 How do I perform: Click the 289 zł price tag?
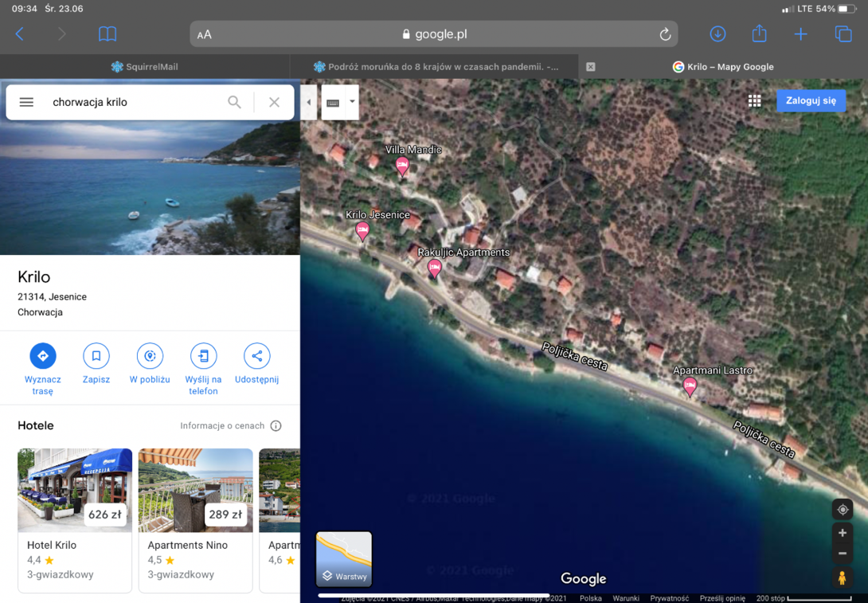(225, 515)
